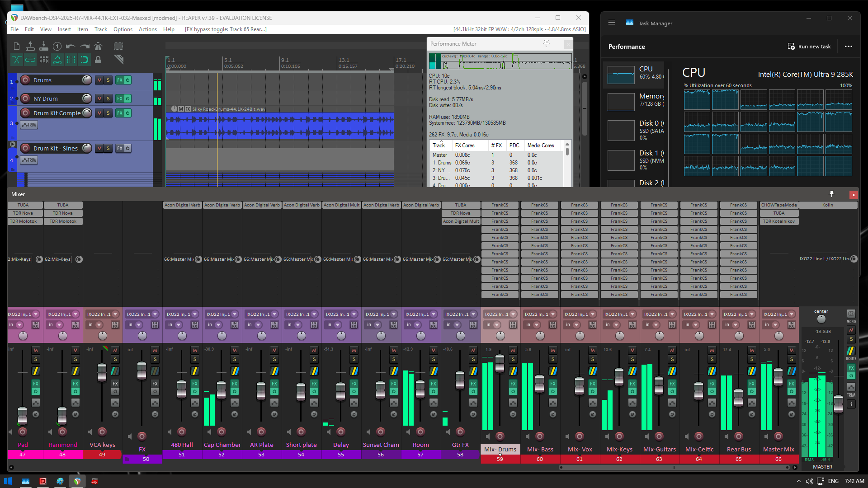Click the Master Mix volume fader
Viewport: 868px width, 488px height.
pyautogui.click(x=778, y=377)
